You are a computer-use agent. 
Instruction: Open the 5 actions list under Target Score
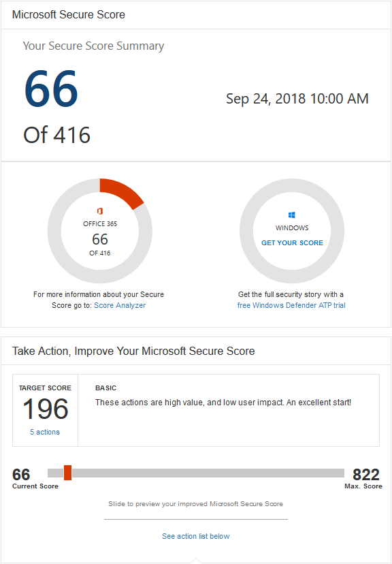coord(45,432)
